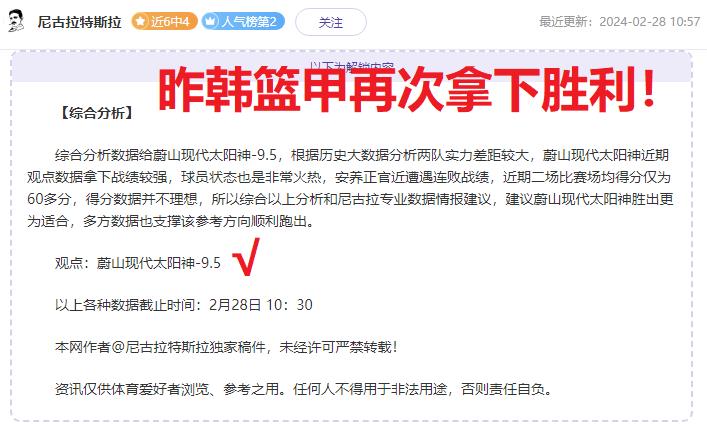This screenshot has width=707, height=432.
Task: Click the 以下为解锁内容 banner
Action: tap(352, 67)
